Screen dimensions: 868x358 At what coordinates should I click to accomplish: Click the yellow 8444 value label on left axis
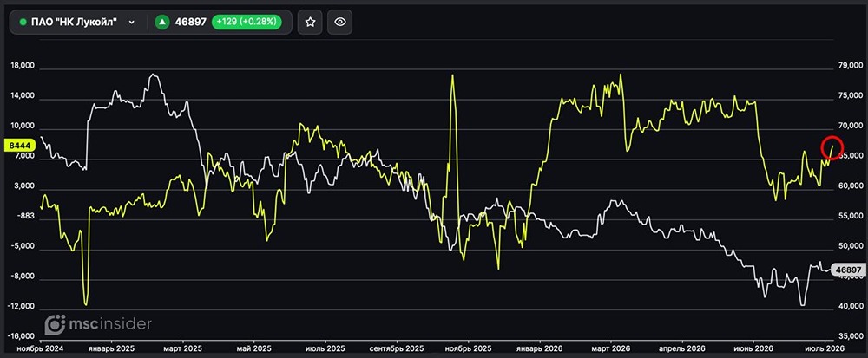pos(20,145)
